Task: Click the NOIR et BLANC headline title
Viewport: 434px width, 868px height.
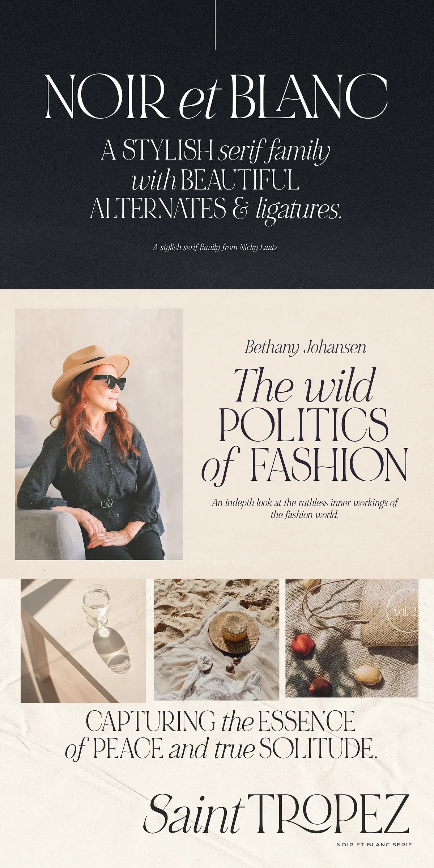Action: click(216, 96)
